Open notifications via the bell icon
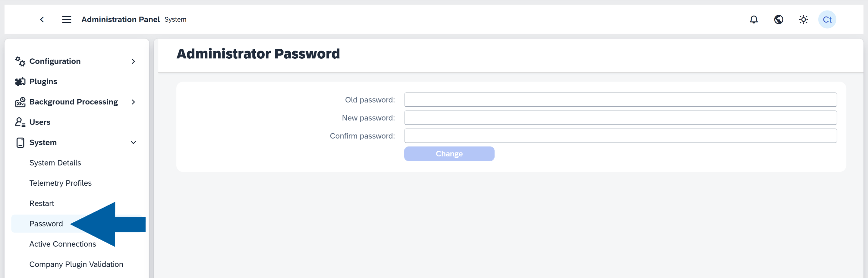The height and width of the screenshot is (278, 868). pyautogui.click(x=753, y=19)
